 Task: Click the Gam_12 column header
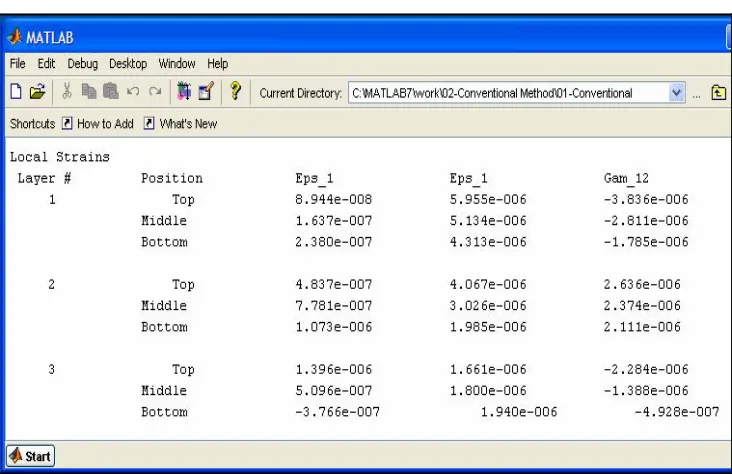[x=626, y=178]
